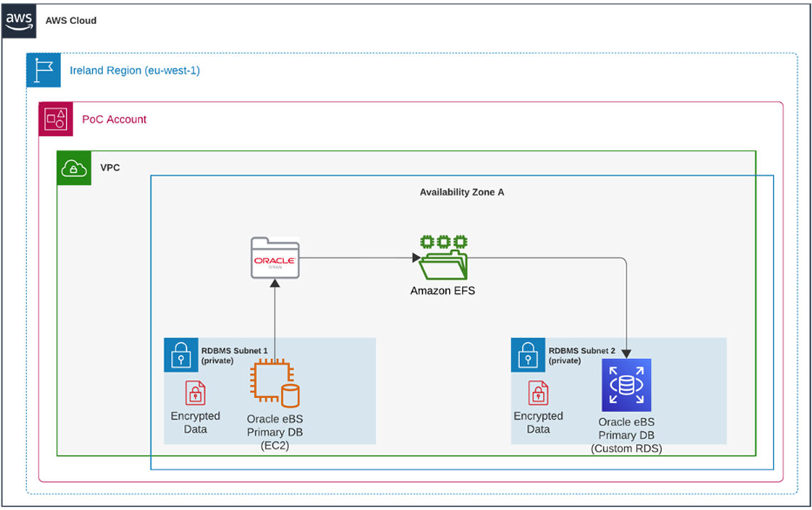This screenshot has height=510, width=812.
Task: Click the Oracle RMAN folder icon
Action: 275,258
